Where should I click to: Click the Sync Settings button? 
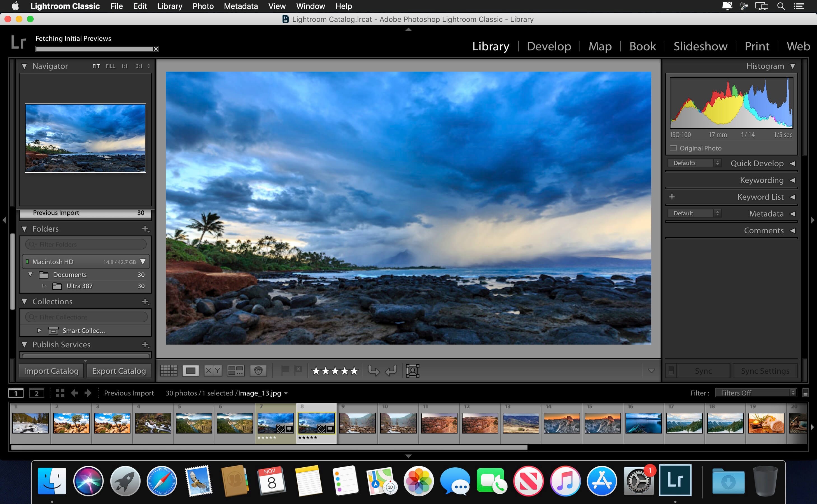pos(764,371)
